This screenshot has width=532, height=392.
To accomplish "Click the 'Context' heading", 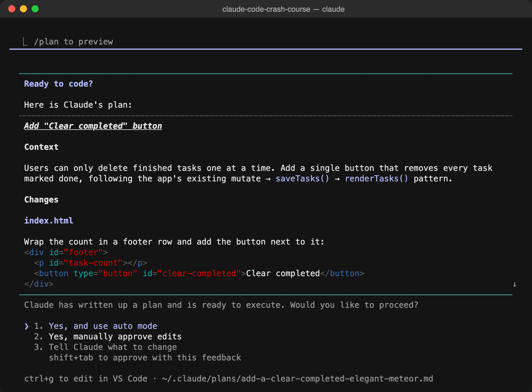I will click(41, 147).
